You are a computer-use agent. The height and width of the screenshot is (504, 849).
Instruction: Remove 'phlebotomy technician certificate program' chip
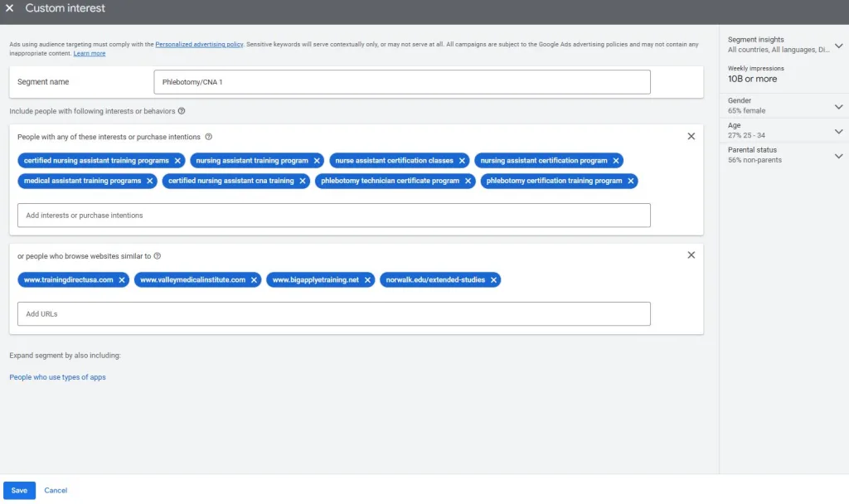pyautogui.click(x=468, y=181)
